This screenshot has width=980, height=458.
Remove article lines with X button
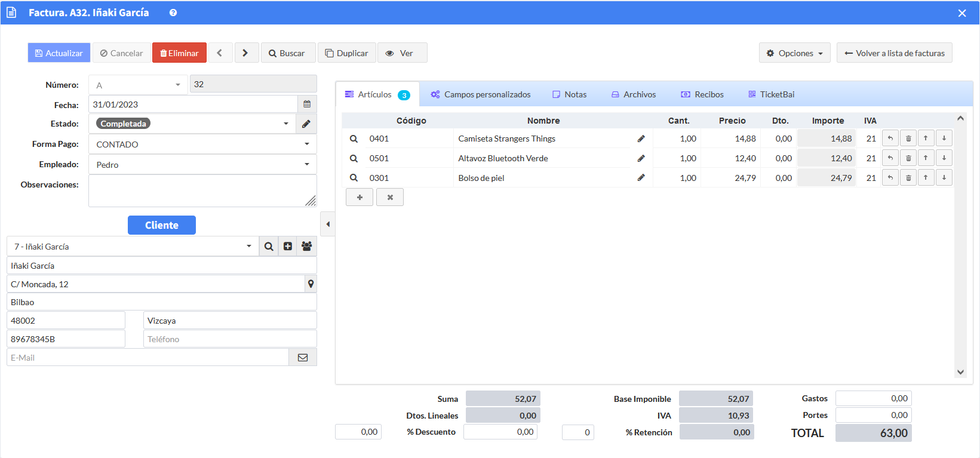click(390, 197)
